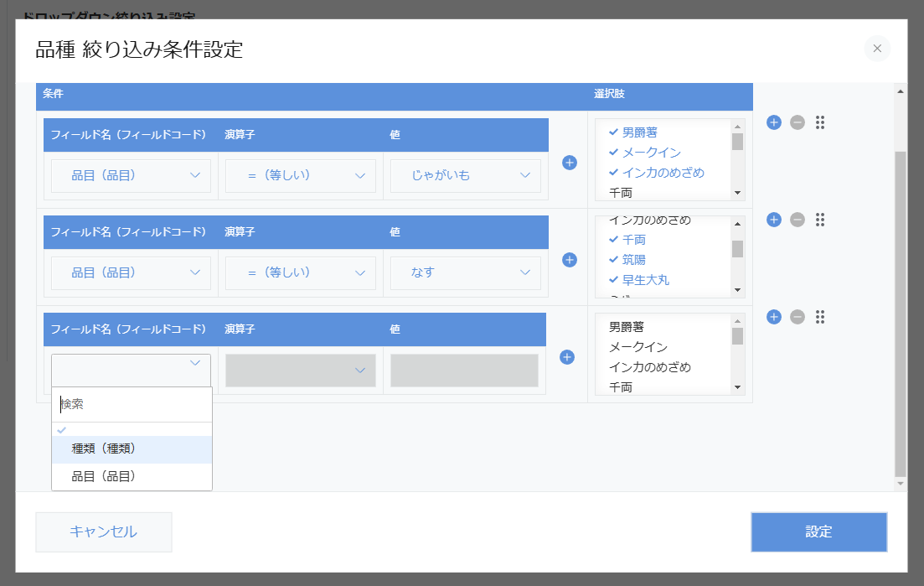Viewport: 924px width, 586px height.
Task: Open the じゃがいも value dropdown
Action: 466,175
